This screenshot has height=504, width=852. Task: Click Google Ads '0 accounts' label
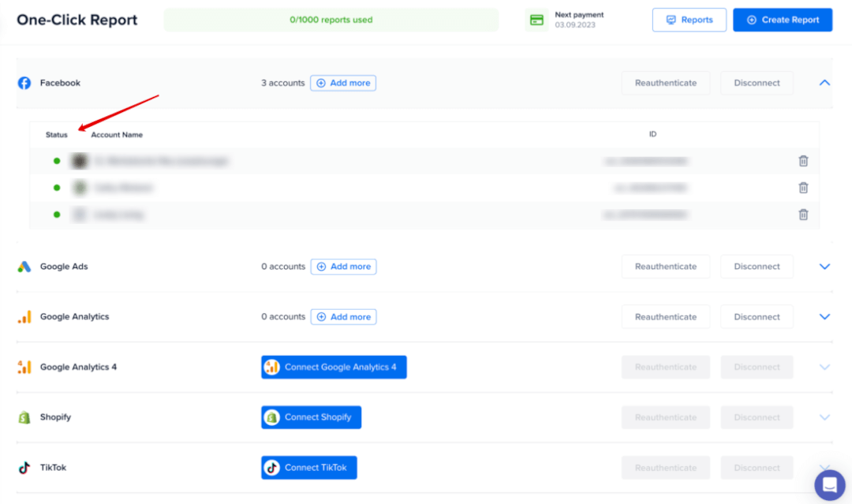283,267
